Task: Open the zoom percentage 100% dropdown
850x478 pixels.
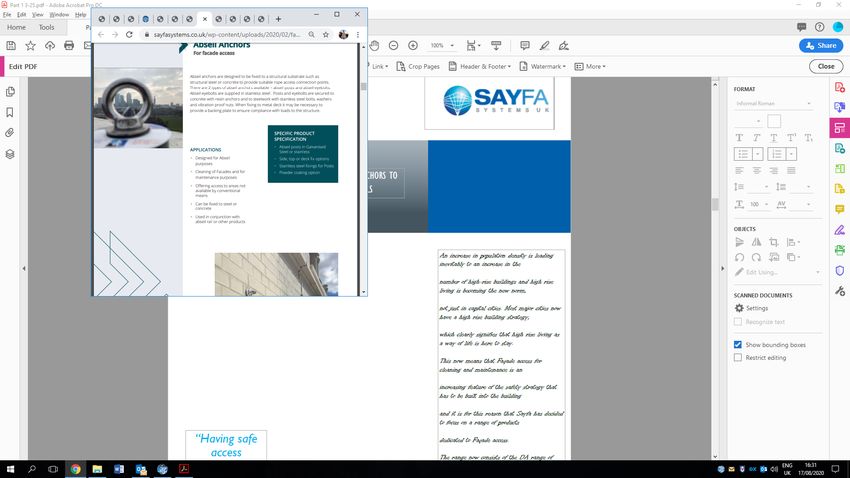Action: point(442,46)
